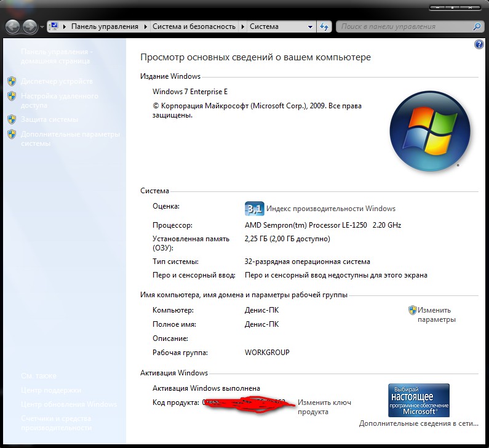Open Индекс производительности Windows link
The width and height of the screenshot is (489, 448).
click(x=331, y=209)
